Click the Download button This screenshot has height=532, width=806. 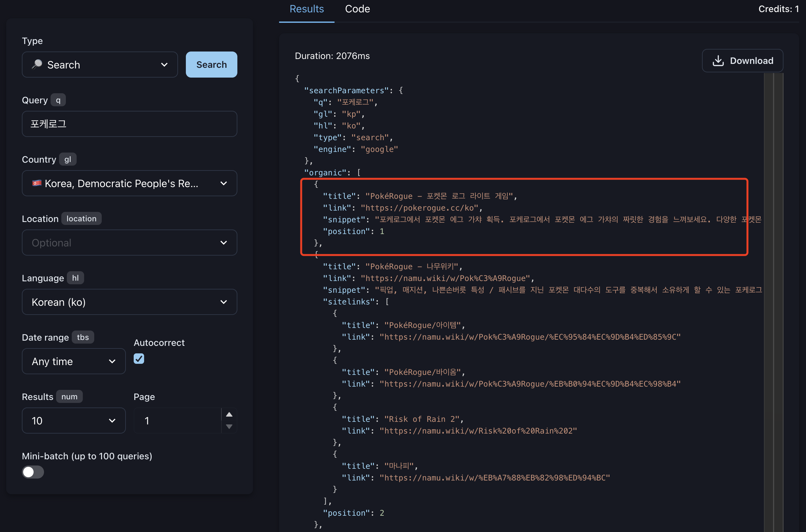pyautogui.click(x=742, y=61)
